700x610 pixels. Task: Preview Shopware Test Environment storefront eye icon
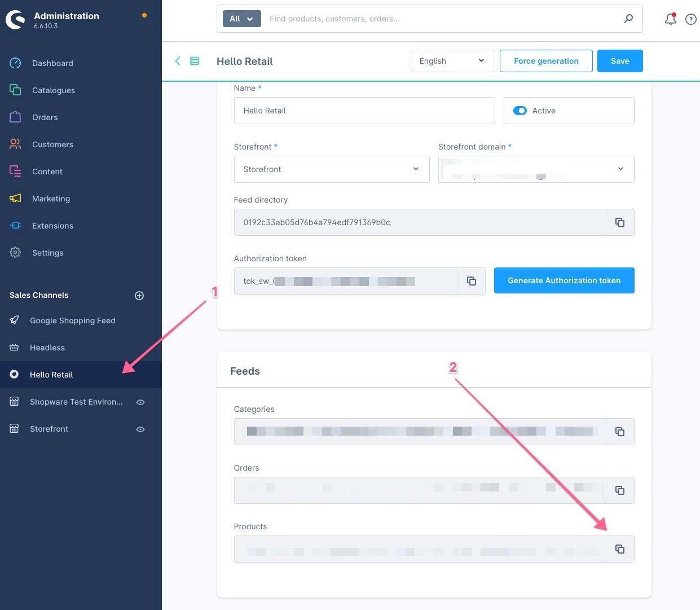(x=140, y=402)
